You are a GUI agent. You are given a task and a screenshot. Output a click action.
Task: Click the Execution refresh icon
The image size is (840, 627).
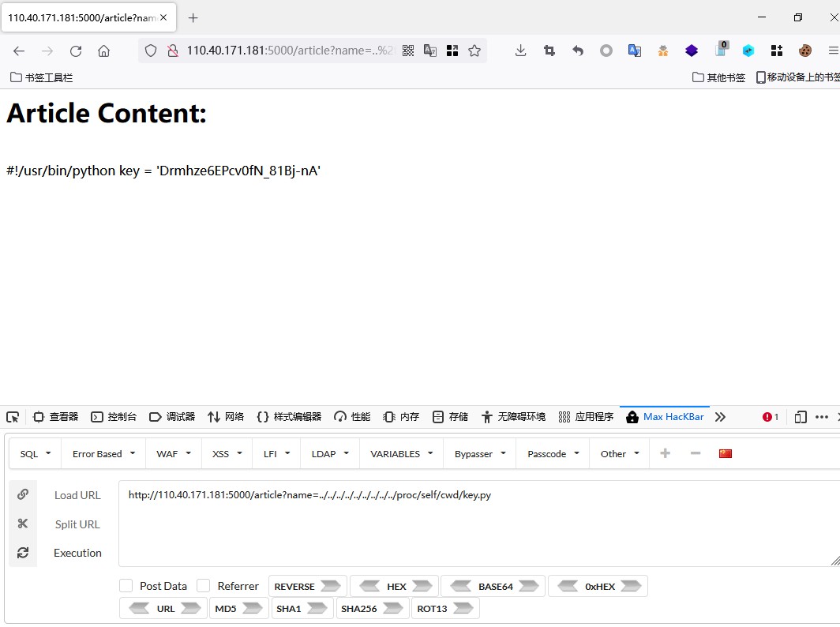pos(22,553)
